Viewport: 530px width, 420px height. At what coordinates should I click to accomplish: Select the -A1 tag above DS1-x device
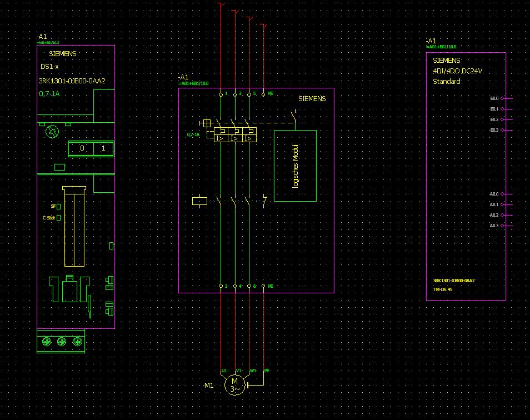click(42, 37)
